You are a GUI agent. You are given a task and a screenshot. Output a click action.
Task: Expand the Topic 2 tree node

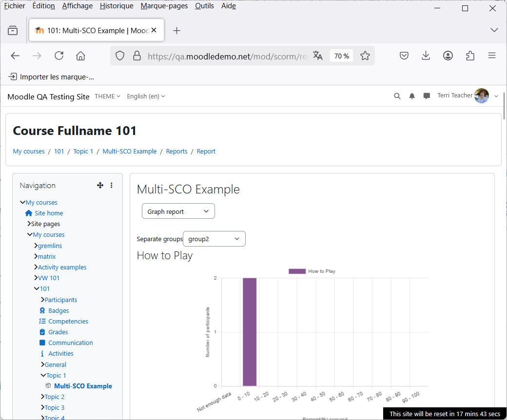click(43, 397)
